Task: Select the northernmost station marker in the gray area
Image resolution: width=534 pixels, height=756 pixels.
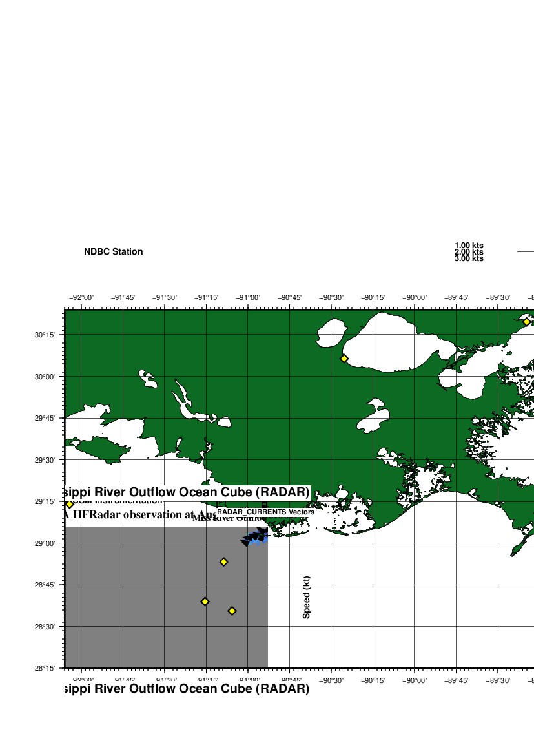Action: pyautogui.click(x=223, y=562)
